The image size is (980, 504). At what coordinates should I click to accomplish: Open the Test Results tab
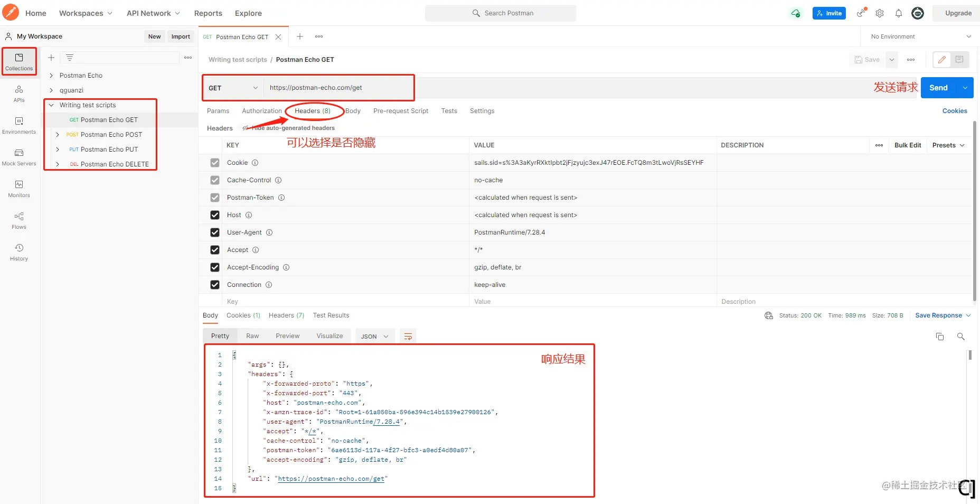[331, 315]
